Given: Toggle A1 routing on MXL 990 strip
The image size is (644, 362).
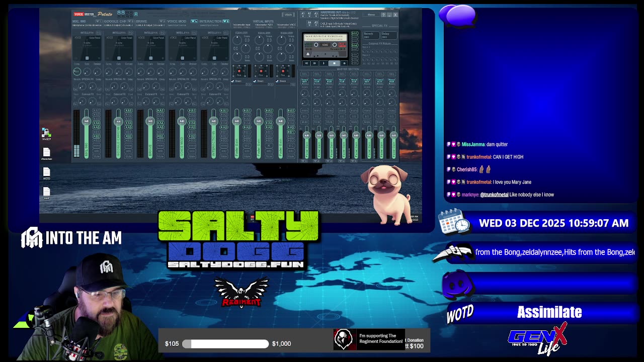Looking at the screenshot, I should (97, 111).
